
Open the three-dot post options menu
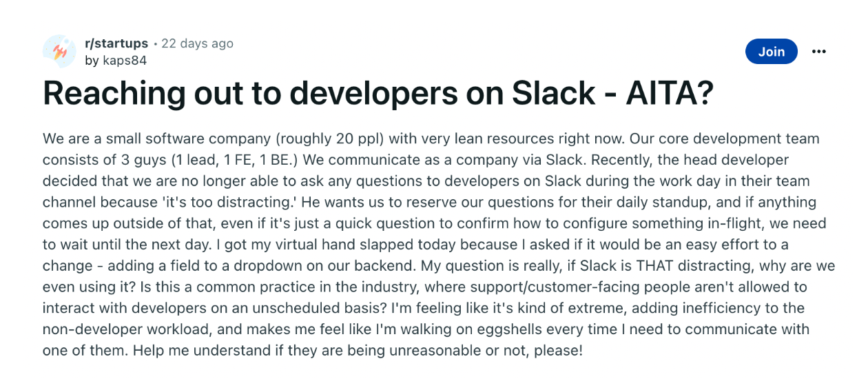(x=818, y=52)
